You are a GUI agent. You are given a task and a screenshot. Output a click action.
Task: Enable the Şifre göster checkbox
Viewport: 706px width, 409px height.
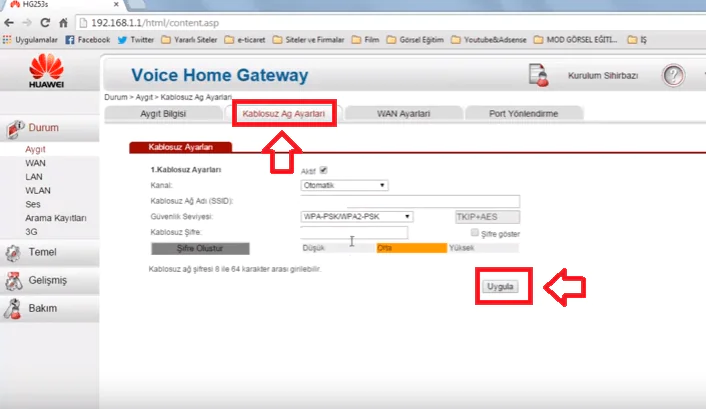(475, 232)
